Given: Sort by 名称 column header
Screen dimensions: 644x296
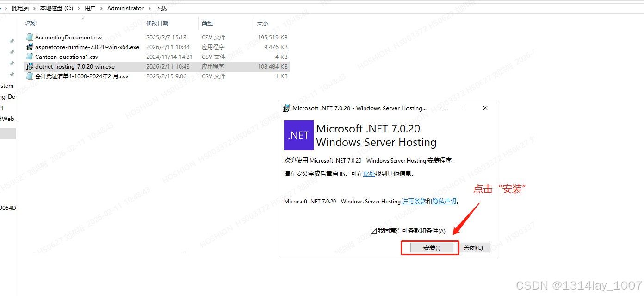Looking at the screenshot, I should tap(31, 23).
